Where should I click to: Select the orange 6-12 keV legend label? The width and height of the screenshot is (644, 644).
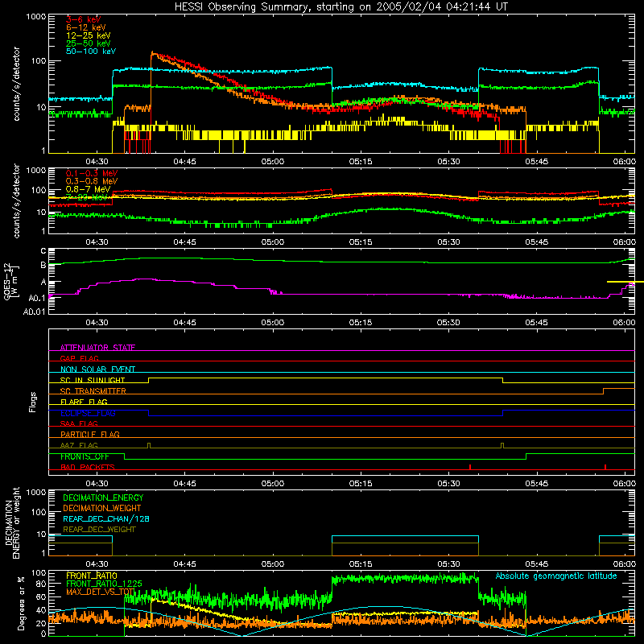point(86,27)
